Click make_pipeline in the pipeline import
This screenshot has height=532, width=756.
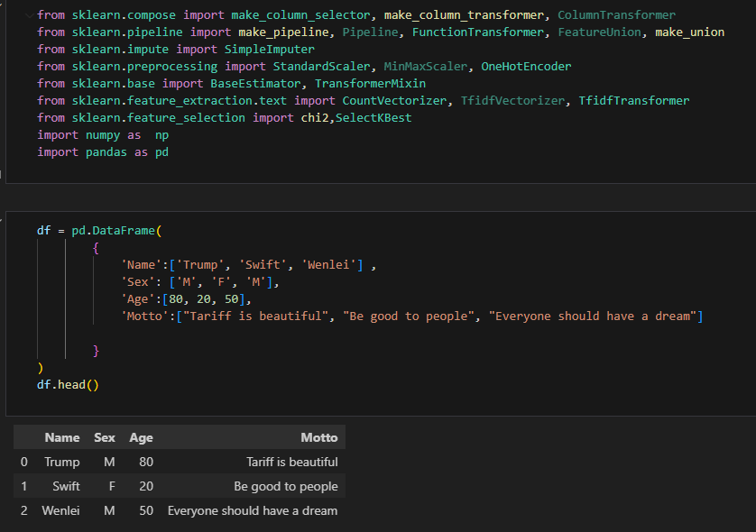(283, 32)
